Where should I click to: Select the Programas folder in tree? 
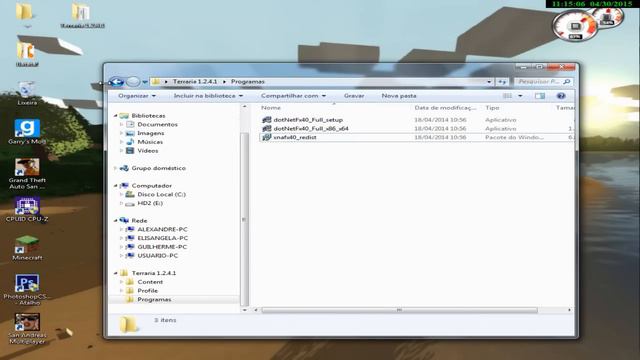coord(154,300)
